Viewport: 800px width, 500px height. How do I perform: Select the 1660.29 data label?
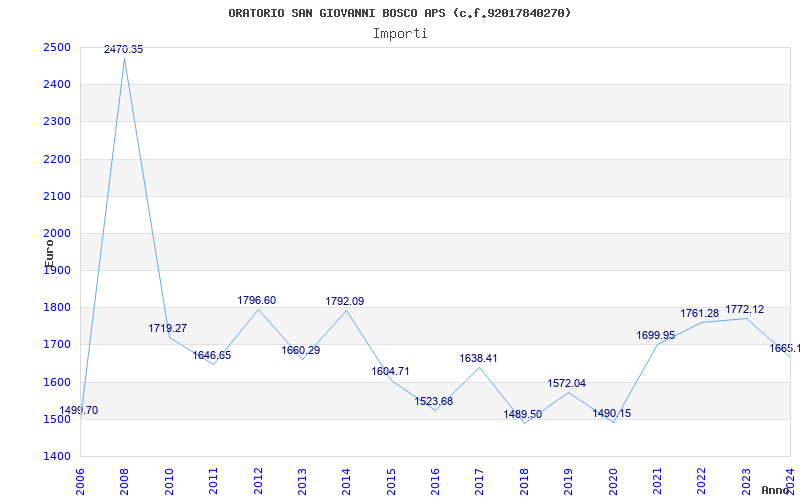301,350
